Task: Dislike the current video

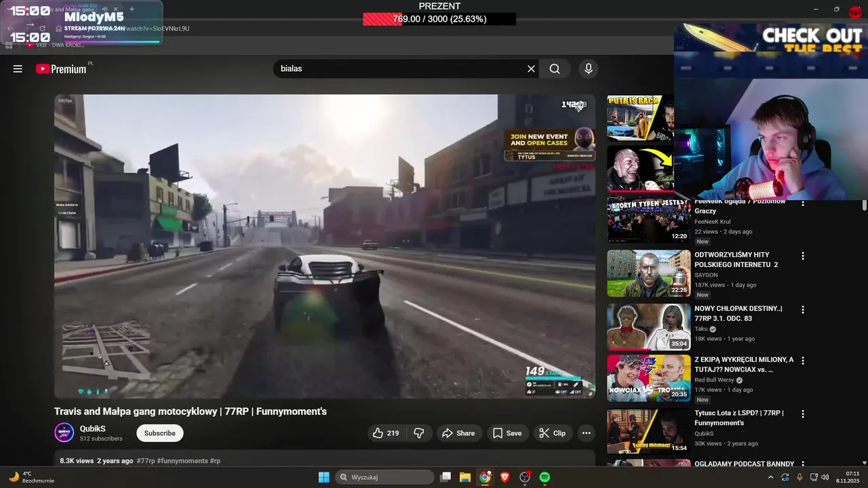Action: 419,433
